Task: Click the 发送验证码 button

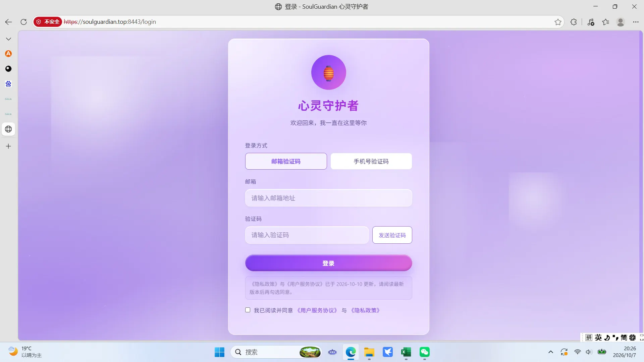Action: 392,235
